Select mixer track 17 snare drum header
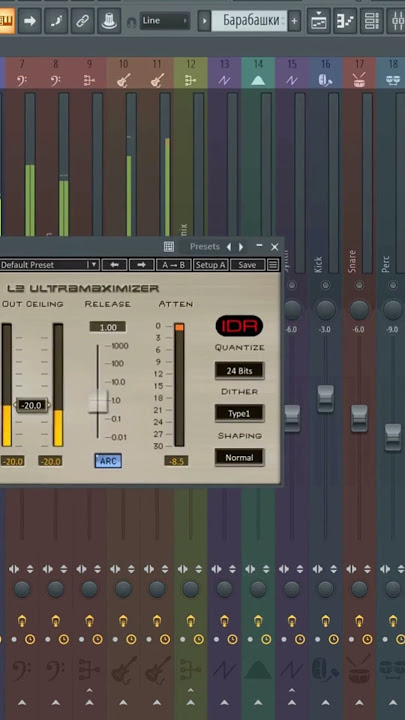Screen dimensions: 405x720 [359, 73]
